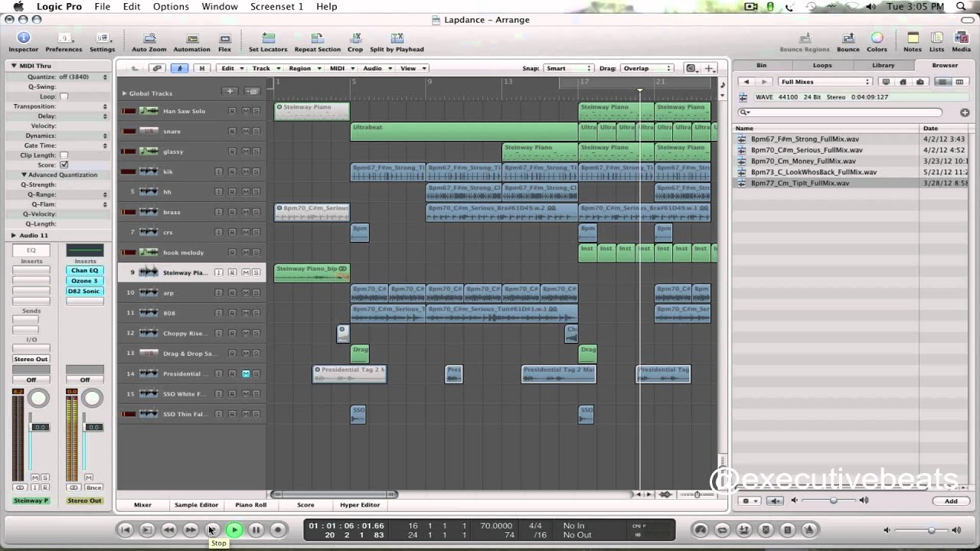Click the Catch playhead button

pos(181,68)
